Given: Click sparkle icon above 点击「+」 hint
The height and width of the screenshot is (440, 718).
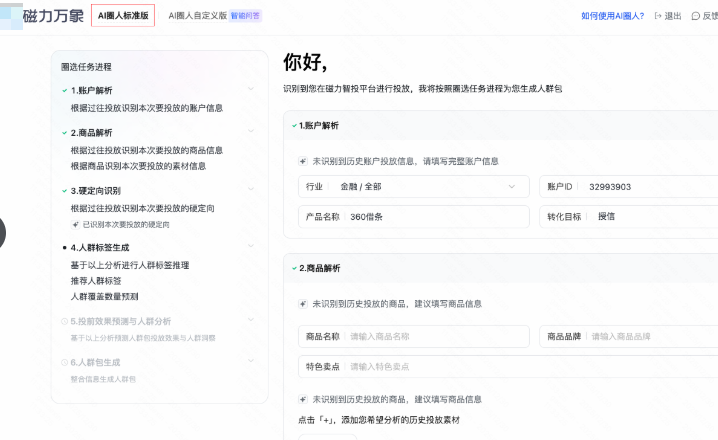Looking at the screenshot, I should [x=303, y=399].
